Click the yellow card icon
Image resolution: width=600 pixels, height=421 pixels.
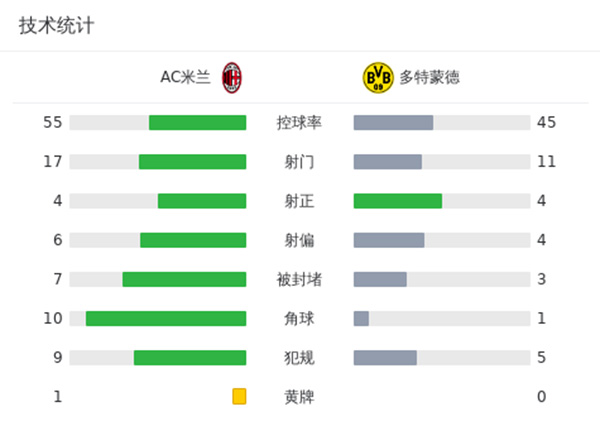click(x=239, y=396)
